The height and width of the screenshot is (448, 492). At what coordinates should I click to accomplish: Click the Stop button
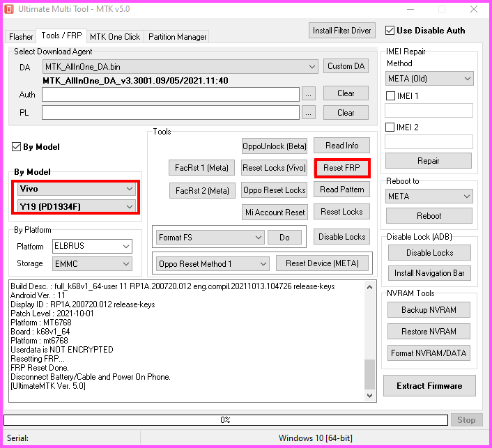pos(466,419)
